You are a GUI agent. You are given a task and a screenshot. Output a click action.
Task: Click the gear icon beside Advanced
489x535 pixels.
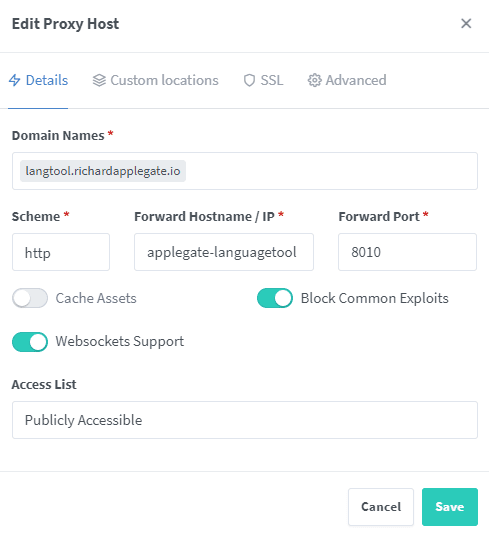(314, 81)
